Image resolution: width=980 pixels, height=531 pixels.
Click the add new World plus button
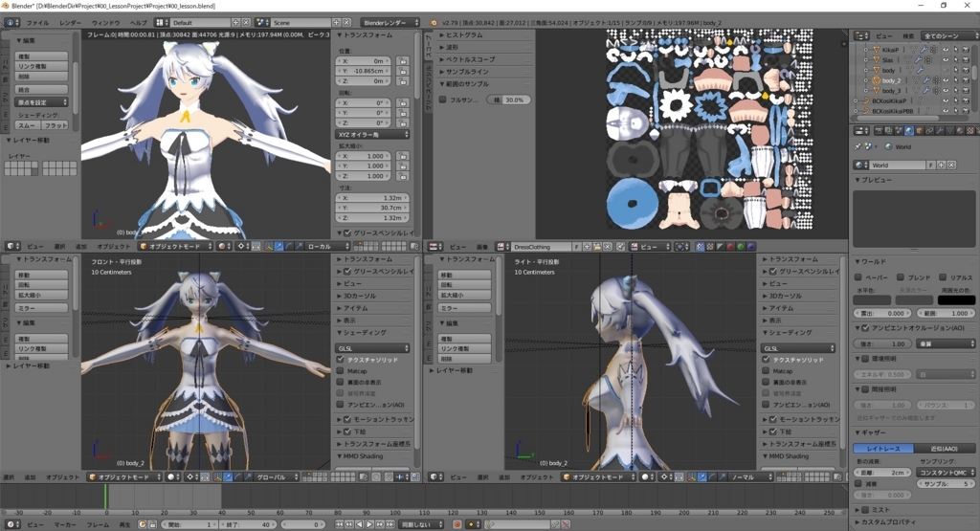coord(942,165)
